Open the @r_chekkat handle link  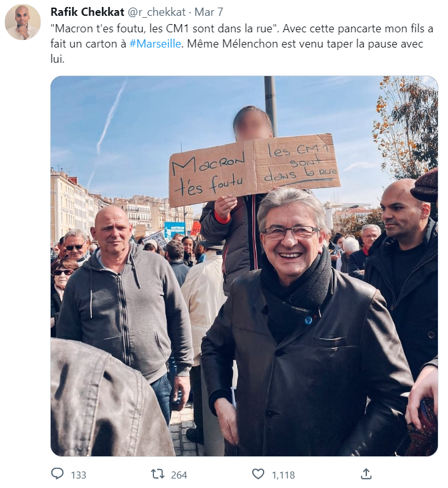[x=157, y=12]
